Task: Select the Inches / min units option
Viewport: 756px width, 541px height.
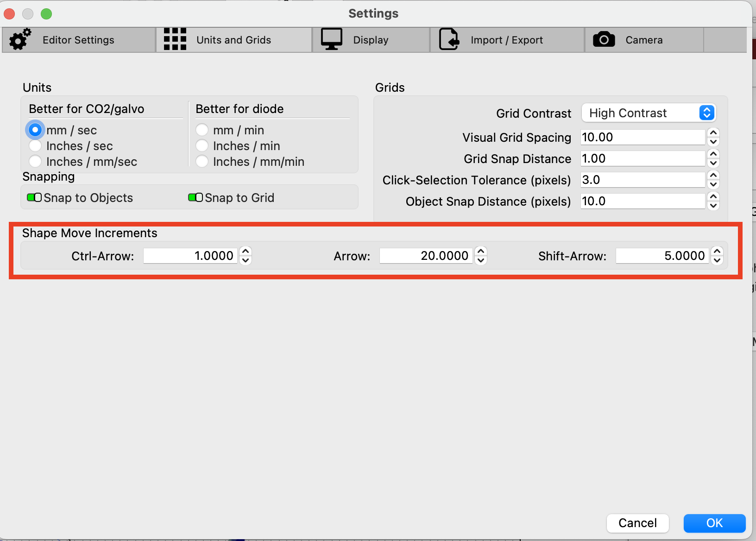Action: (x=202, y=146)
